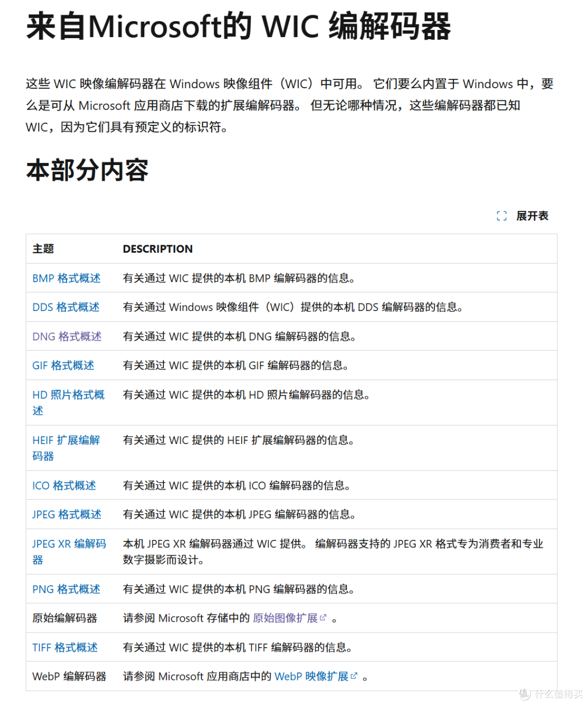Open the PNG 格式概述 link
The width and height of the screenshot is (588, 706).
[x=66, y=589]
